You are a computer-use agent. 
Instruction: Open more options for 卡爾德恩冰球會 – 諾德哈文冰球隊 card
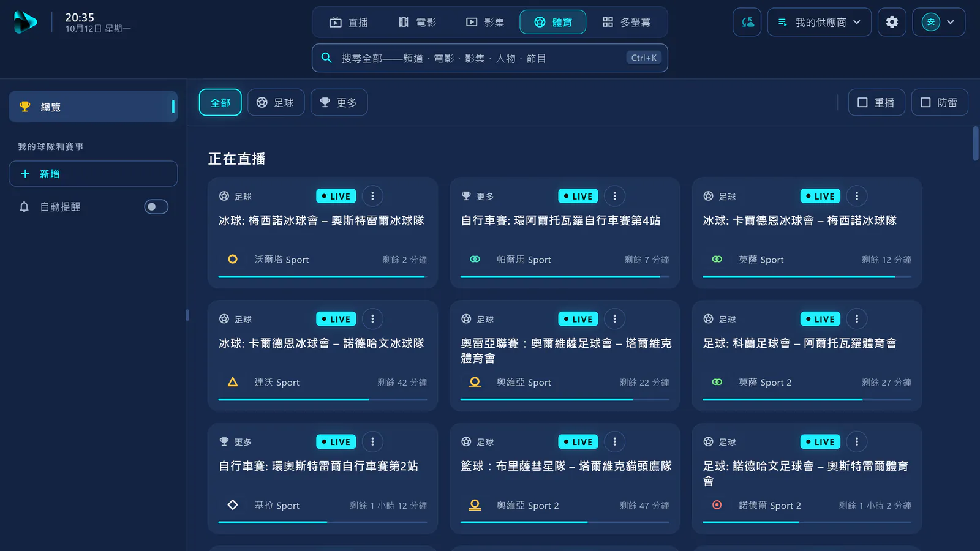[x=372, y=319]
